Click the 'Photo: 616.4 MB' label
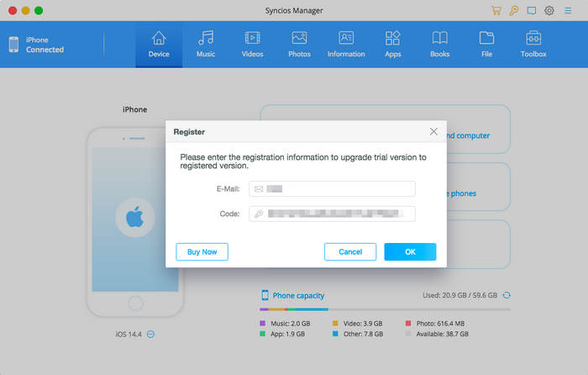This screenshot has width=588, height=375. click(440, 323)
